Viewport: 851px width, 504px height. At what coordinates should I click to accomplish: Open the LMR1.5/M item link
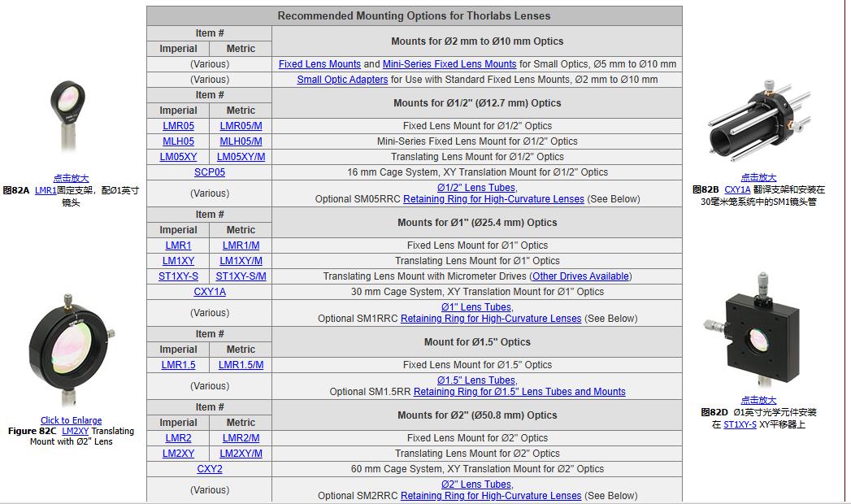tap(241, 365)
